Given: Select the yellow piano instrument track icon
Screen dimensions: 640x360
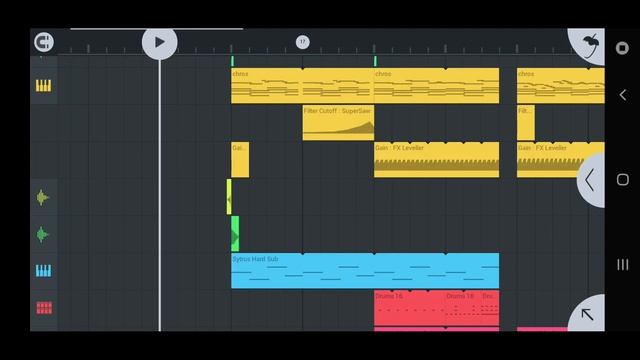Looking at the screenshot, I should point(43,86).
